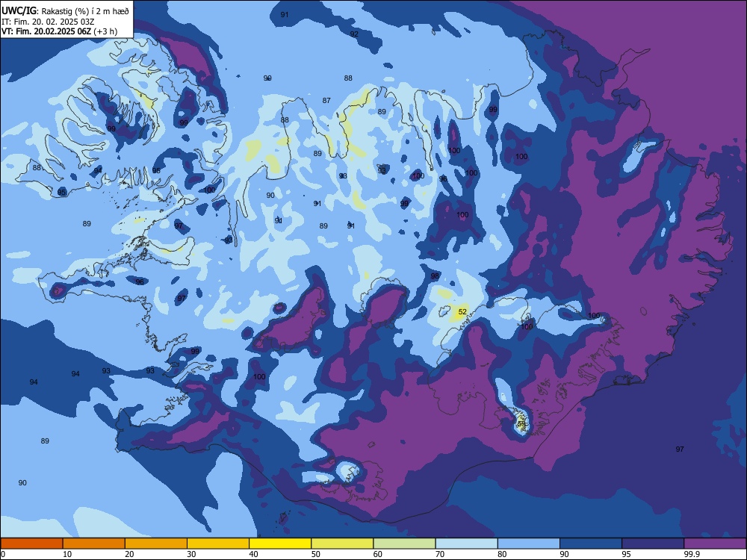
Task: Click the pale green 60–70 legend swatch
Action: [404, 544]
